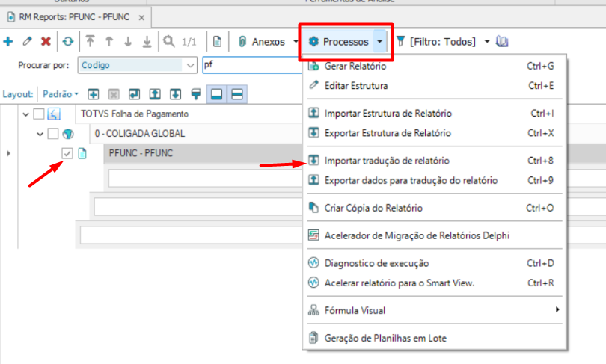Click the Processos button
Viewport: 606px width, 364px height.
[x=340, y=42]
